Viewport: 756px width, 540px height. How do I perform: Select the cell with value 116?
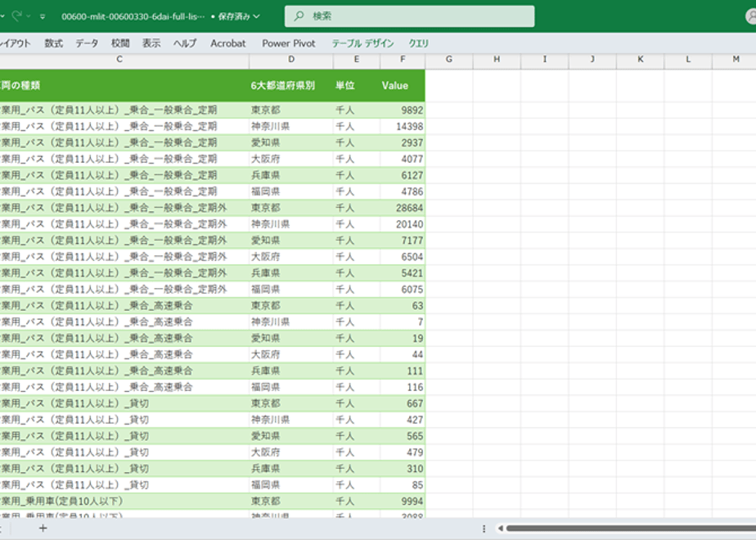pos(403,387)
